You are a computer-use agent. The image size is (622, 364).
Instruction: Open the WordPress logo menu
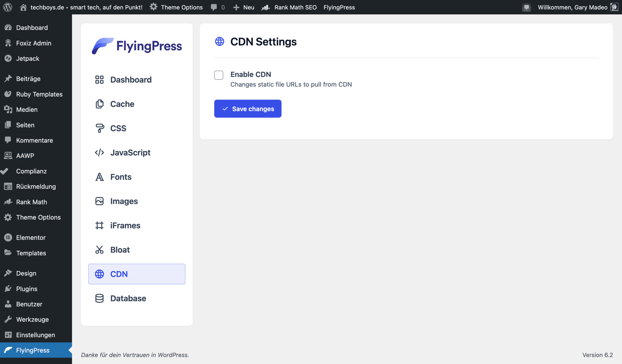coord(8,7)
